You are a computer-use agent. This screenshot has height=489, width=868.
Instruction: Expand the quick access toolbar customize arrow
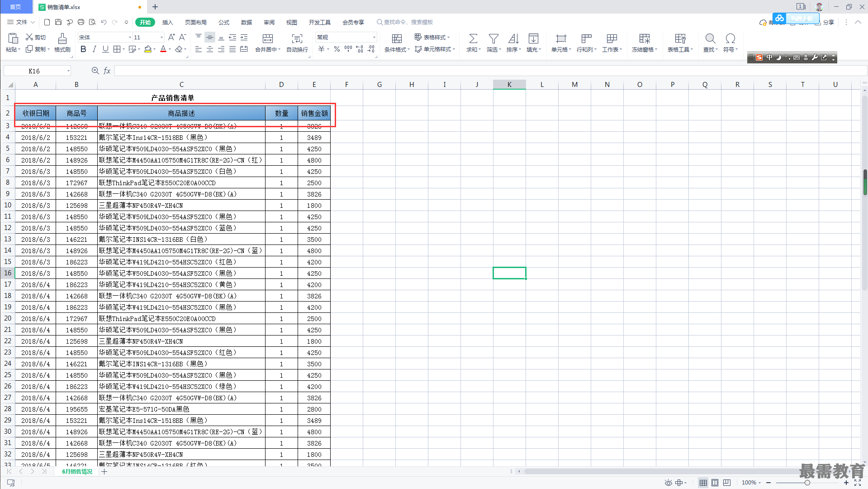point(126,22)
